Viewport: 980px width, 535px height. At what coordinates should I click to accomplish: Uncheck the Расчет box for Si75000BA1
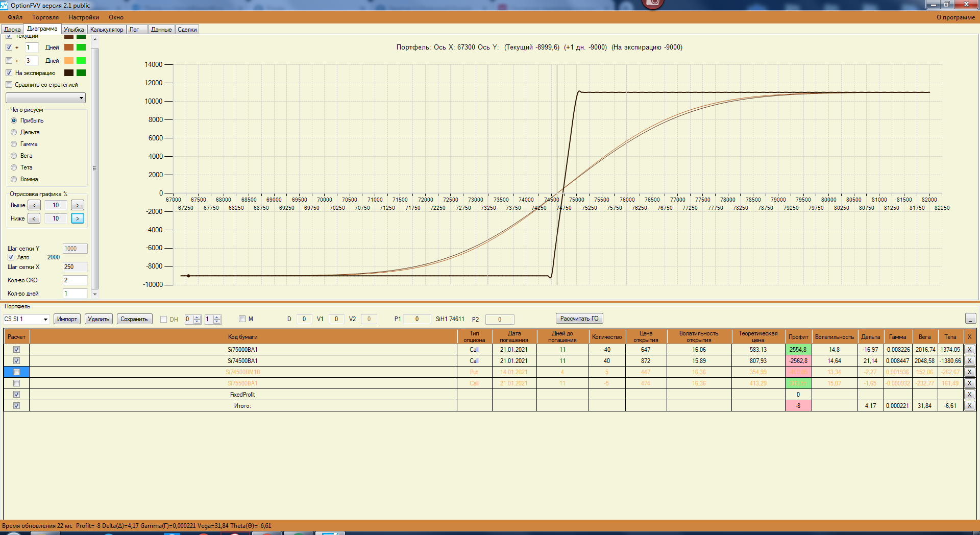pyautogui.click(x=16, y=350)
